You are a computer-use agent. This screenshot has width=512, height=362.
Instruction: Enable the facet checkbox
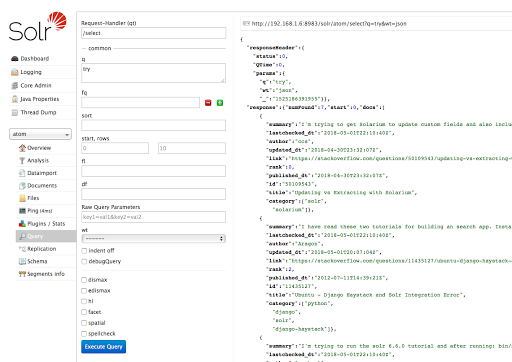[84, 312]
